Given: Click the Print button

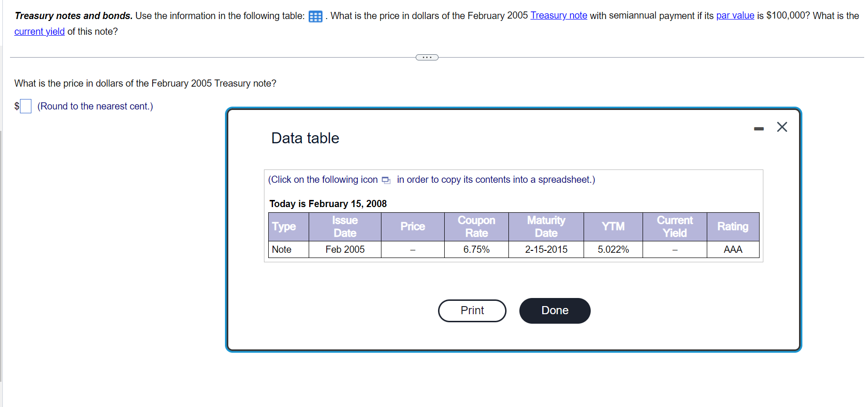Looking at the screenshot, I should (x=471, y=310).
